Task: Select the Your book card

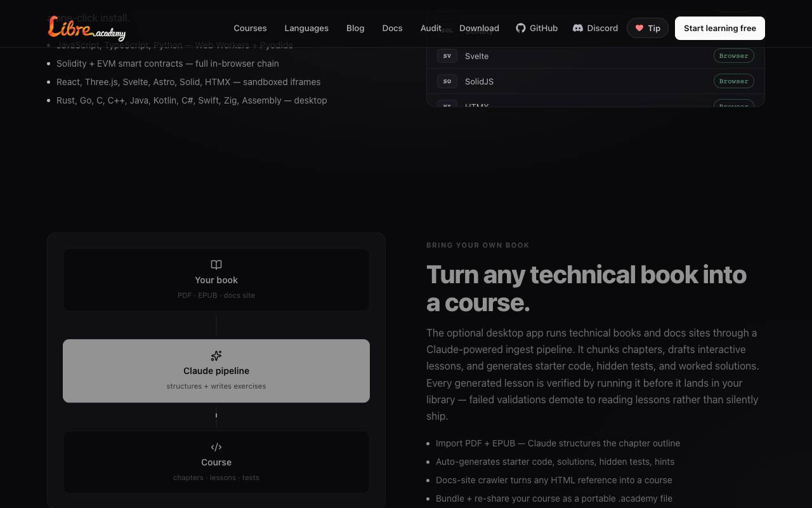Action: 216,279
